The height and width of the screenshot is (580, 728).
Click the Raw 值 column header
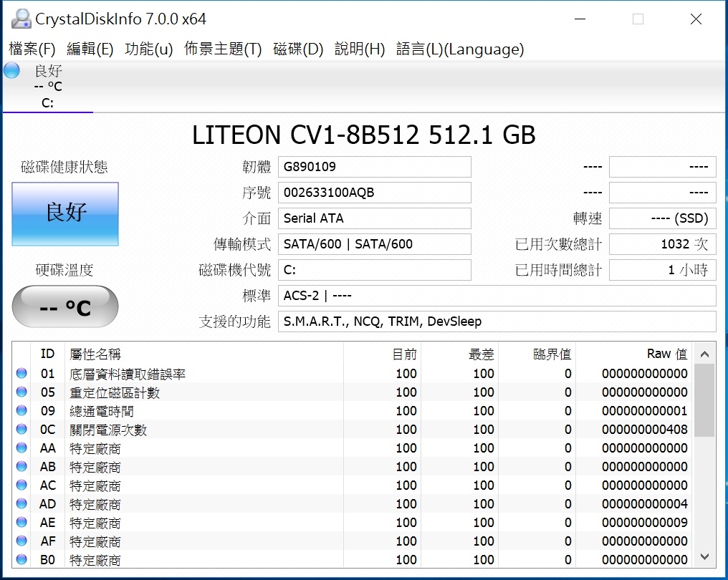pyautogui.click(x=633, y=354)
